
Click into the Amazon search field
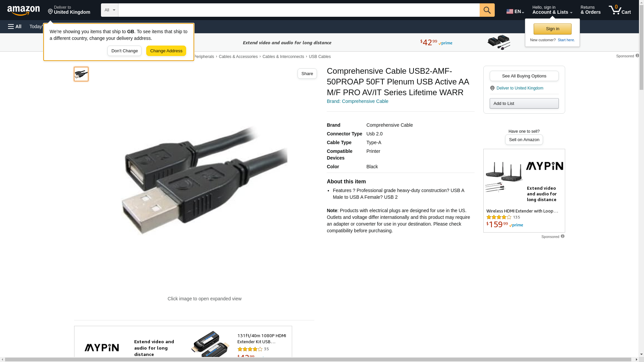(299, 10)
